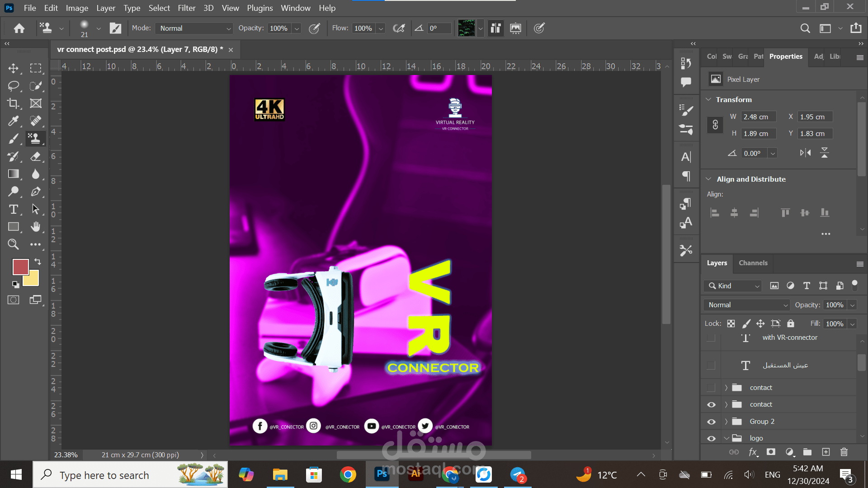Show the hidden upper contact group

(711, 388)
